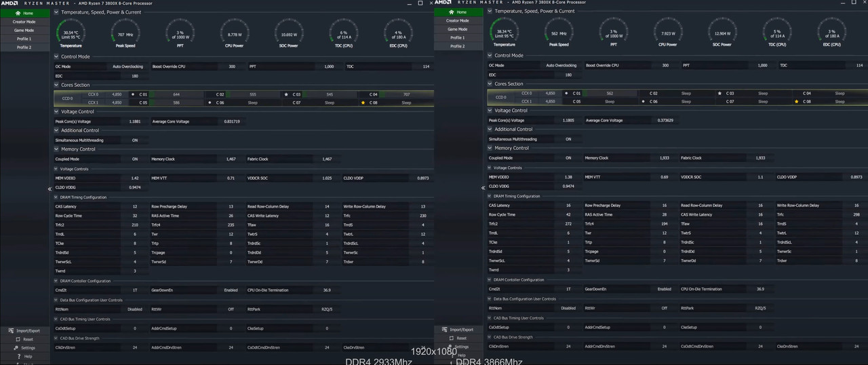Collapse left window sidebar with double-chevron icon
Image resolution: width=868 pixels, height=365 pixels.
pos(50,189)
